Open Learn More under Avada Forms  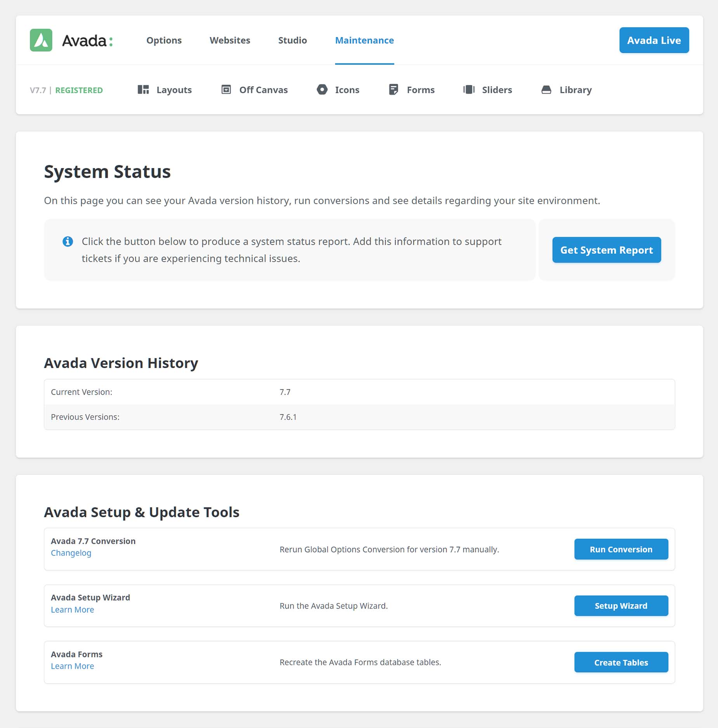(x=72, y=666)
